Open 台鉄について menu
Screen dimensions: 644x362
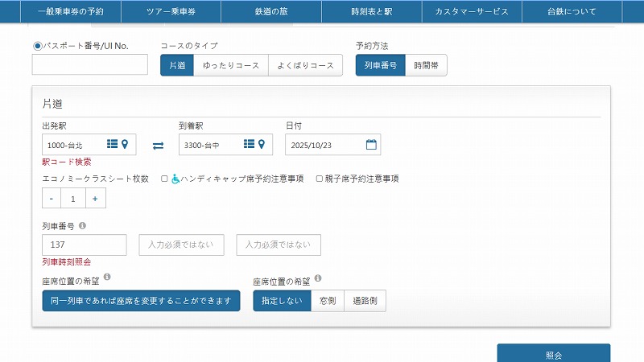(572, 11)
